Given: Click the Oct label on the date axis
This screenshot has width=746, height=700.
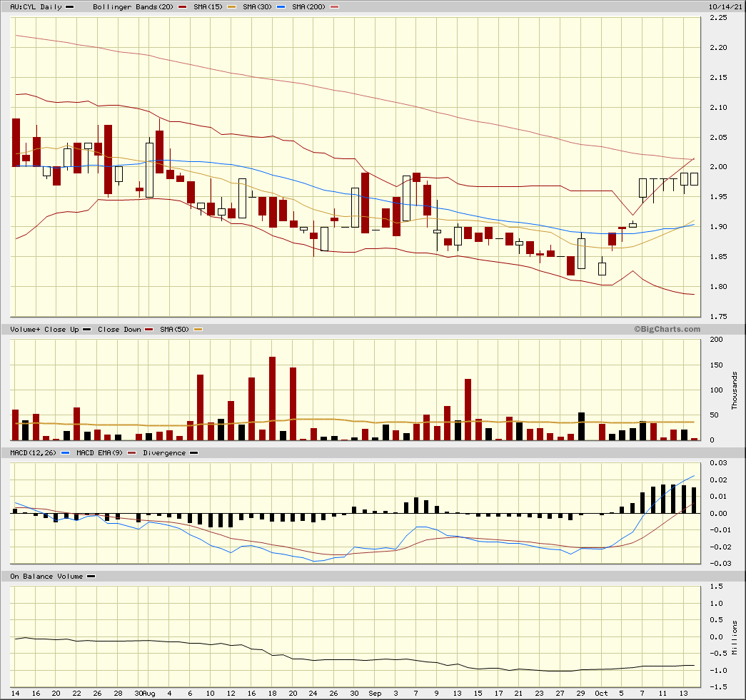Looking at the screenshot, I should click(601, 694).
